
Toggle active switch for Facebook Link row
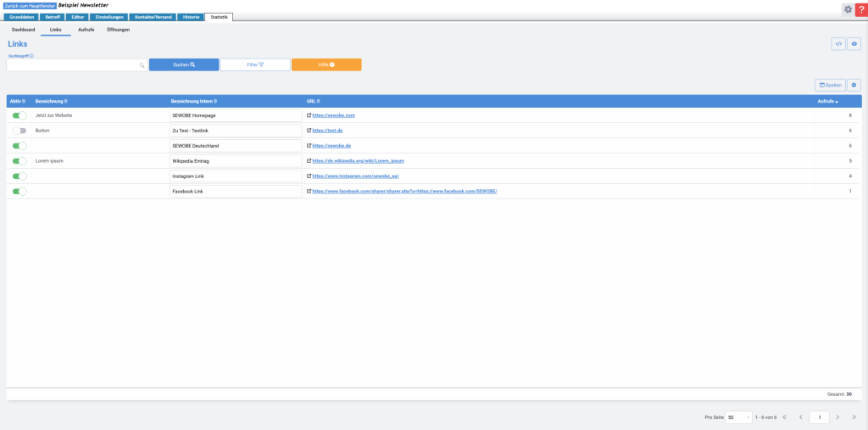click(x=19, y=192)
